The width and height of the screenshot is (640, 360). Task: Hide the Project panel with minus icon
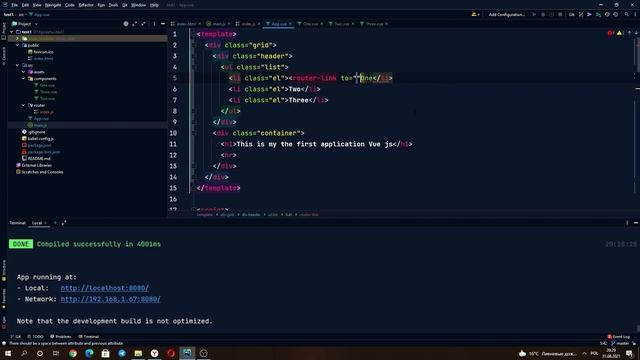point(162,24)
